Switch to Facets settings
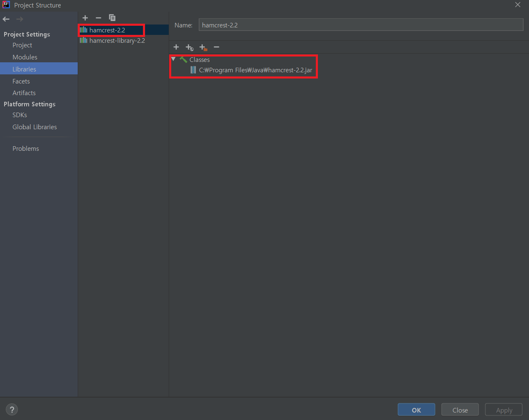Screen dimensions: 529x420 tap(21, 81)
